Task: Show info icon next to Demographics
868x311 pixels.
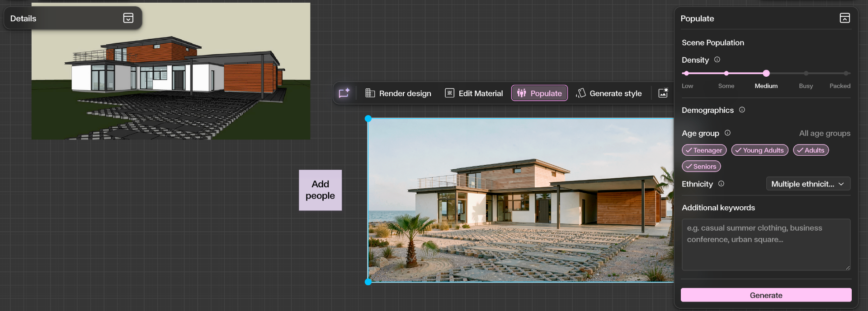Action: coord(742,110)
